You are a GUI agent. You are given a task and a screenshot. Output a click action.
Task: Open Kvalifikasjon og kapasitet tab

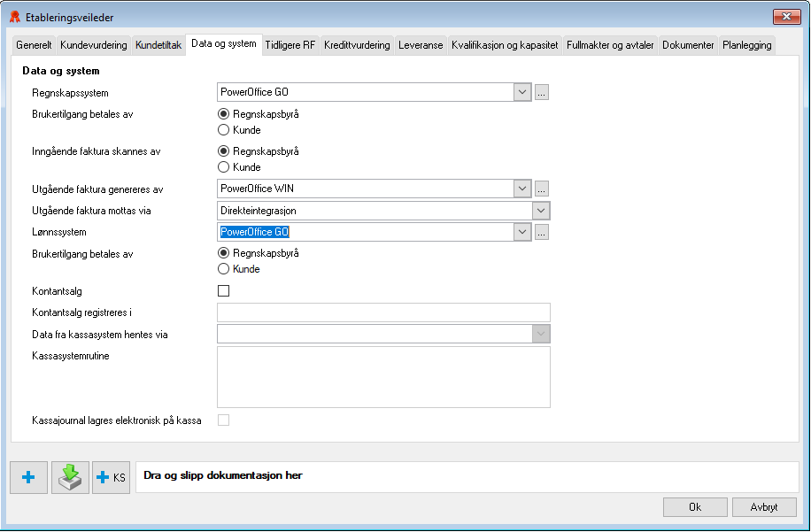click(x=505, y=45)
